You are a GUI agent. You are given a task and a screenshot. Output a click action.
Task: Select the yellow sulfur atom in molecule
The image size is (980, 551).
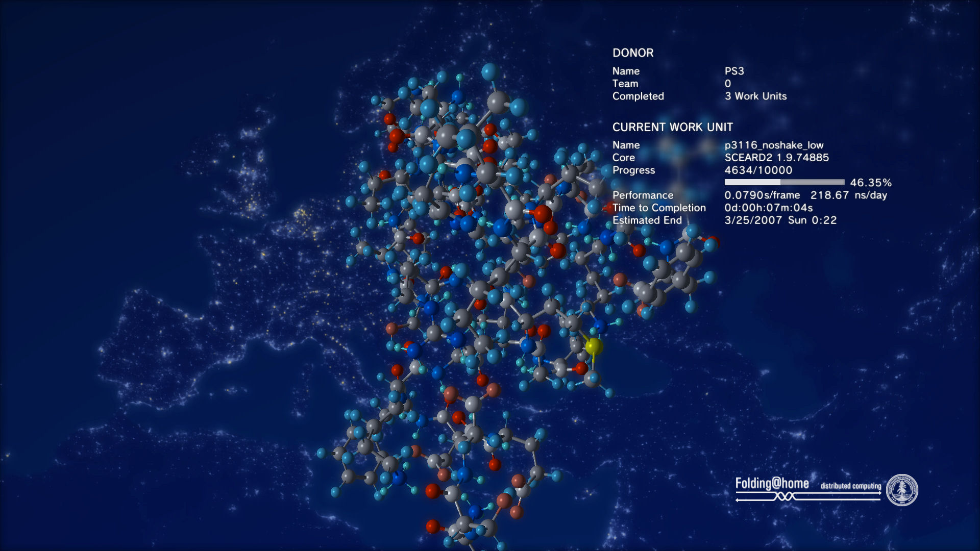[x=594, y=346]
